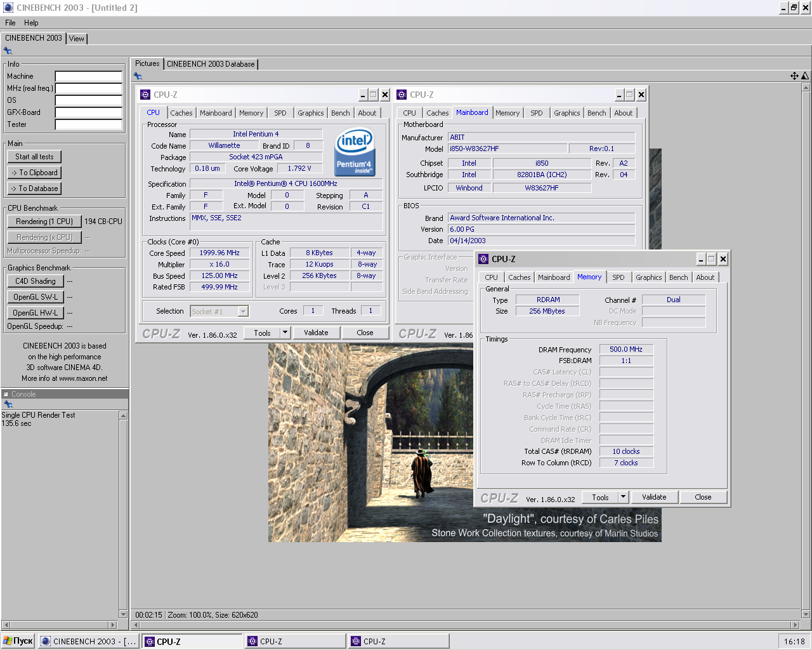
Task: Run C4D Shading benchmark
Action: [36, 281]
